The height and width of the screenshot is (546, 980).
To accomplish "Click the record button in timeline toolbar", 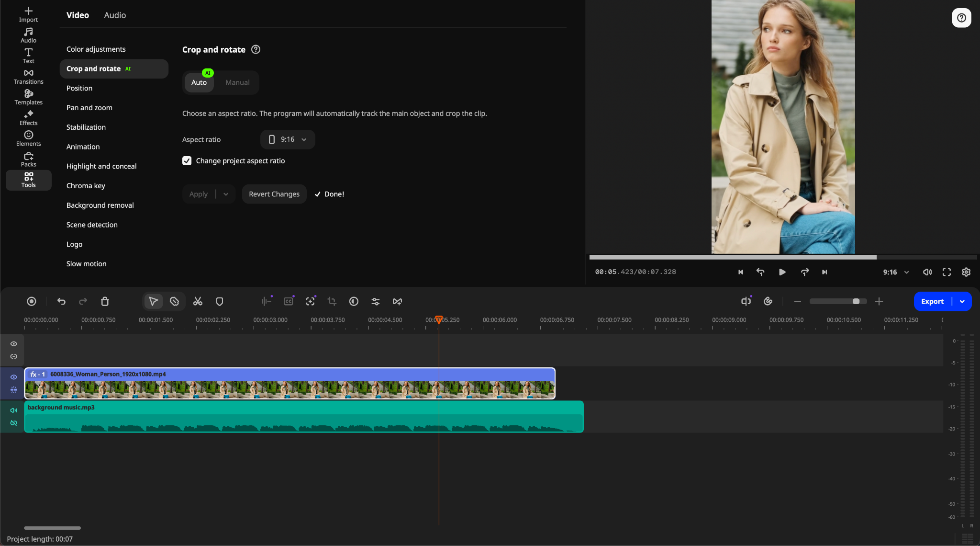I will pyautogui.click(x=32, y=301).
